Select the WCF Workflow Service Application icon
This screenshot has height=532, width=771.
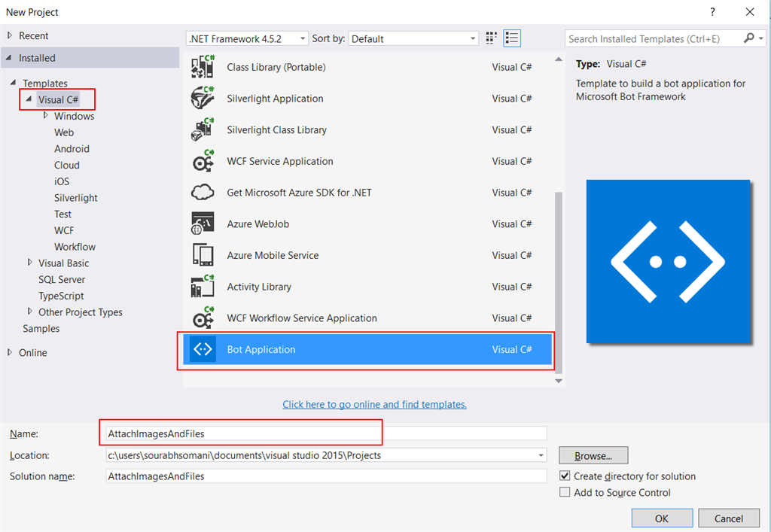[203, 318]
